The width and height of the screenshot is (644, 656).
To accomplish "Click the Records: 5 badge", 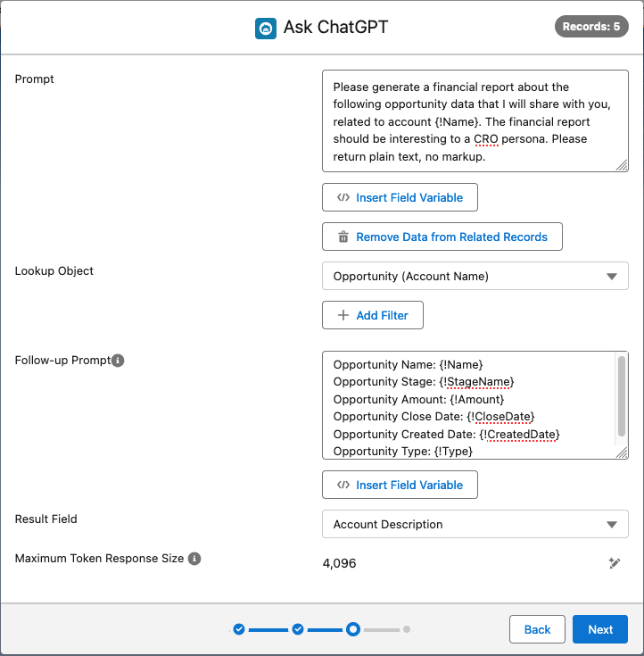I will pos(591,27).
